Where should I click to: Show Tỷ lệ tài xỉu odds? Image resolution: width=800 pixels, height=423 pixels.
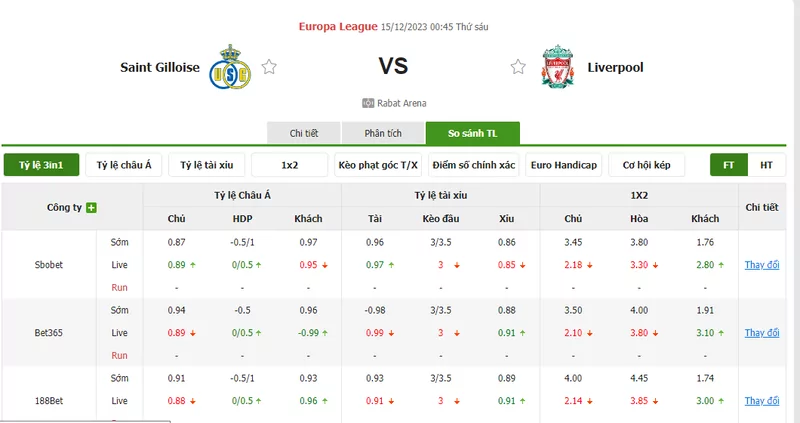207,165
